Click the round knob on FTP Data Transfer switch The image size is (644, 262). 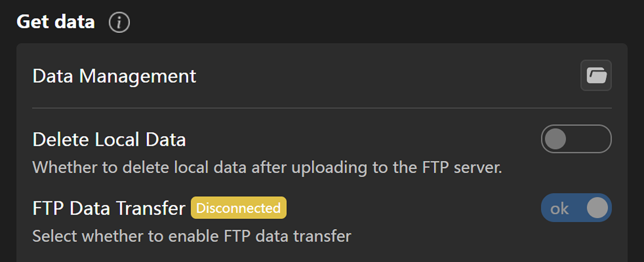[x=597, y=208]
